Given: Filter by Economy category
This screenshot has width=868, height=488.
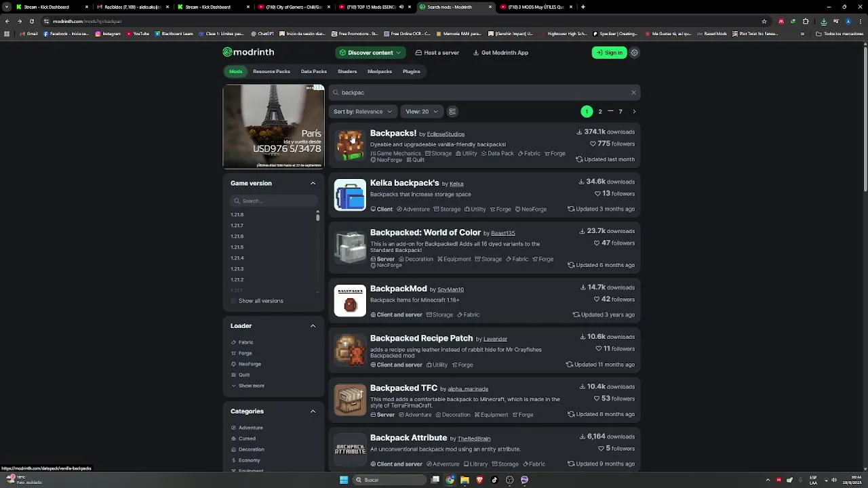Looking at the screenshot, I should tap(245, 460).
